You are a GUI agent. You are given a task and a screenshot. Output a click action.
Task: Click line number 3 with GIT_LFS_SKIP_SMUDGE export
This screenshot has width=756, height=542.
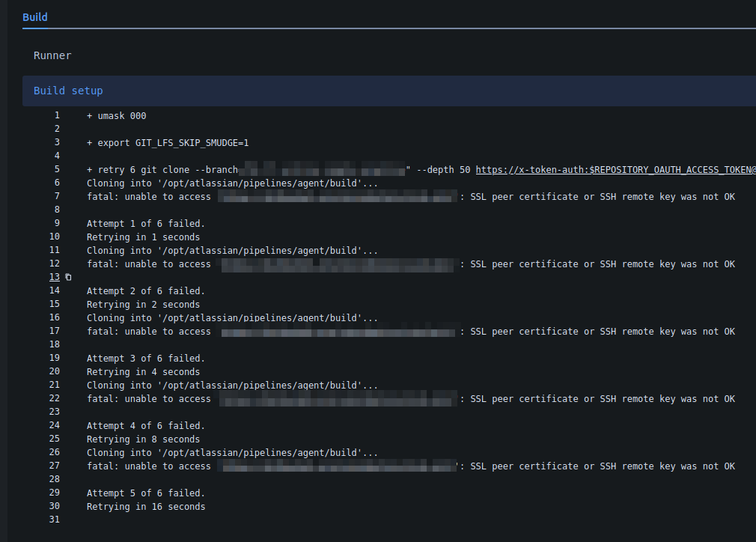[57, 142]
